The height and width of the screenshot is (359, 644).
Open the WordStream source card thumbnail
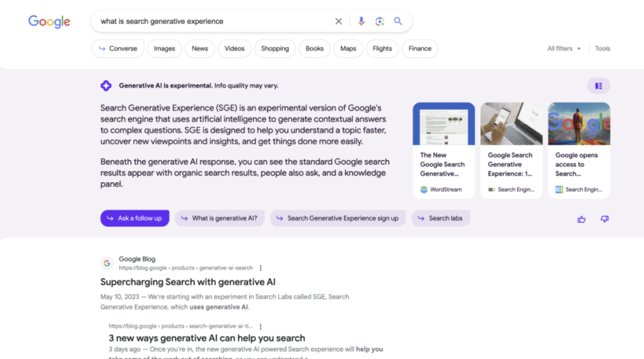click(443, 124)
